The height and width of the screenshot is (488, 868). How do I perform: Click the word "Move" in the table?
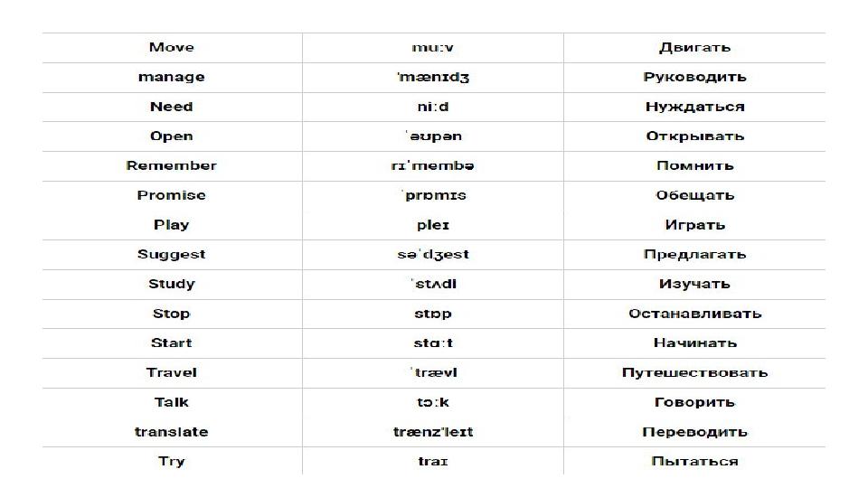[172, 48]
